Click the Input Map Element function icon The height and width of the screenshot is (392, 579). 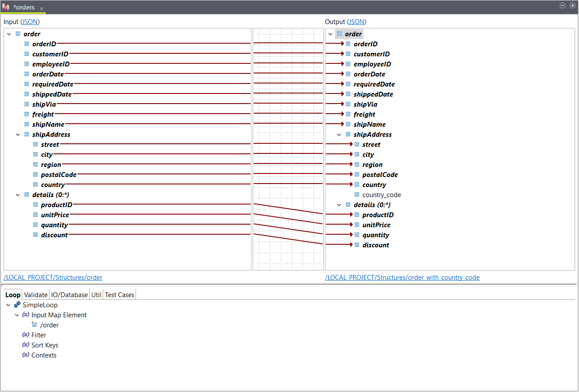[x=26, y=315]
